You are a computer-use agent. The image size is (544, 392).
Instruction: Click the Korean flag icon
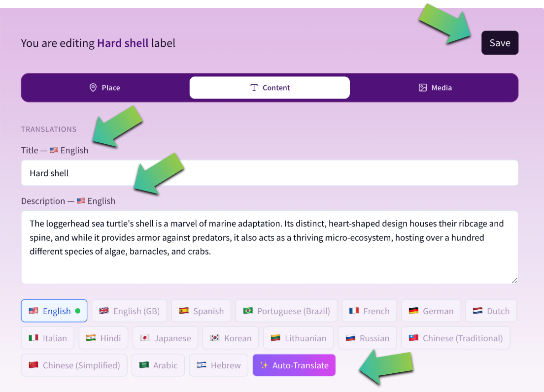tap(215, 338)
